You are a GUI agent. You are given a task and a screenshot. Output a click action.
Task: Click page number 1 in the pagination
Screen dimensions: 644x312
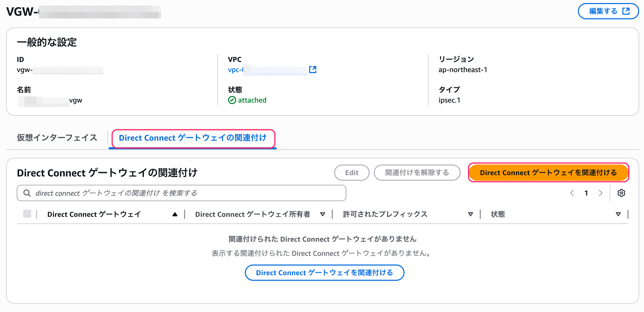(586, 193)
